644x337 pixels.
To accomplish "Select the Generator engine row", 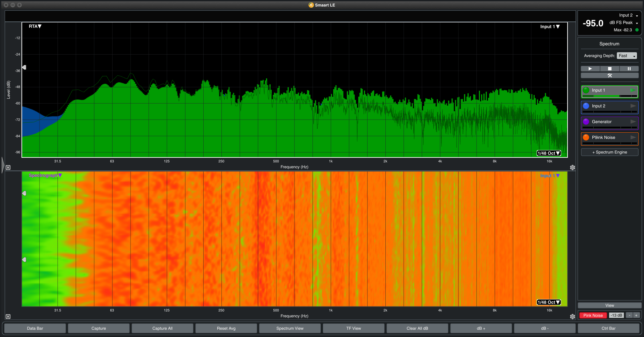I will pyautogui.click(x=610, y=123).
